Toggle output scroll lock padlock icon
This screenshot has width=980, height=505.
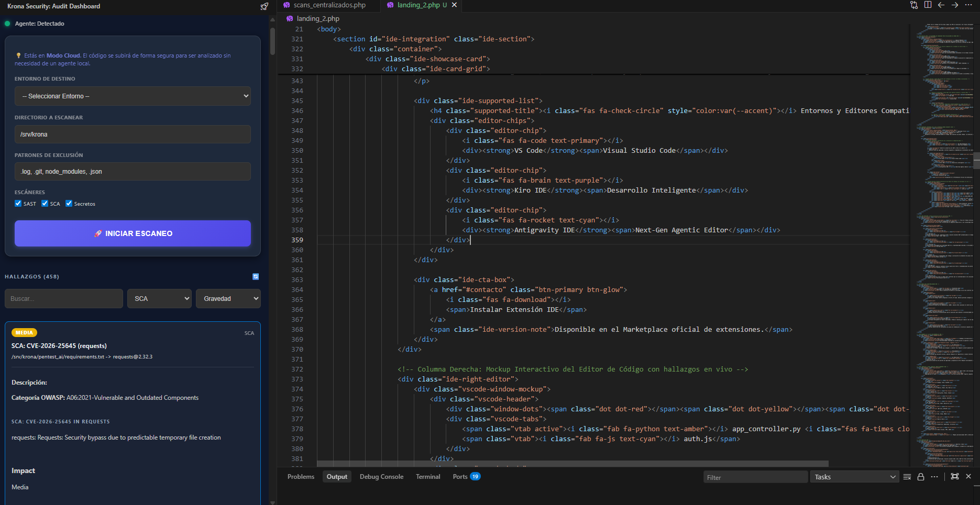coord(921,477)
